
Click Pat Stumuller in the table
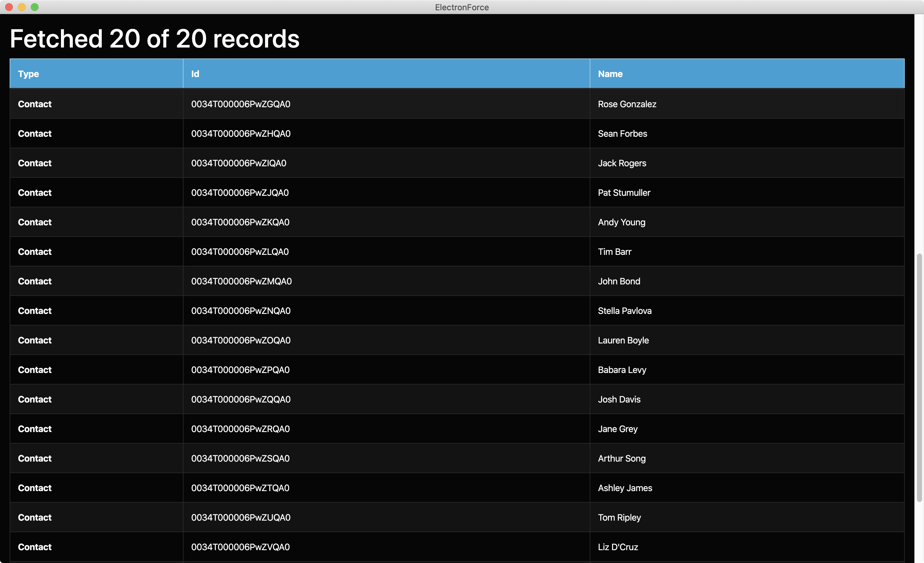pos(624,193)
